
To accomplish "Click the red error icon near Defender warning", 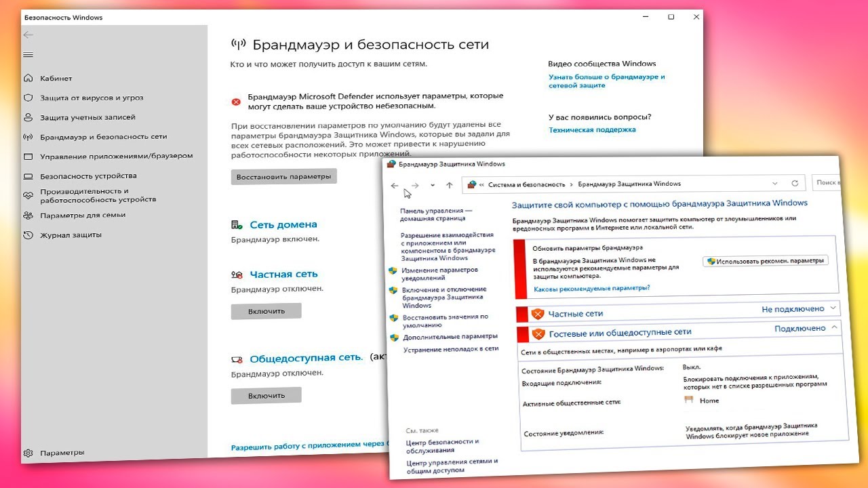I will point(236,102).
